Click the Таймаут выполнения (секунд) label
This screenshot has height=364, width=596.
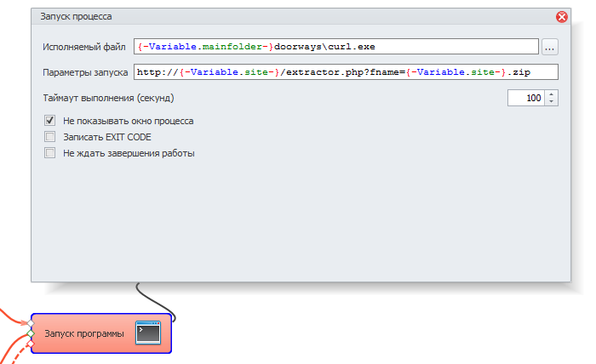(x=108, y=99)
